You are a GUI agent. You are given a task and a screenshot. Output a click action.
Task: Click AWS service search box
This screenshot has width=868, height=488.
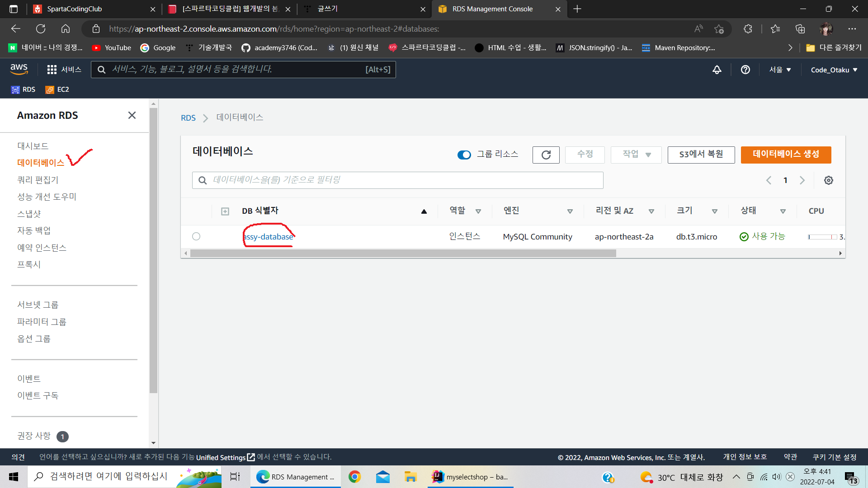click(243, 70)
